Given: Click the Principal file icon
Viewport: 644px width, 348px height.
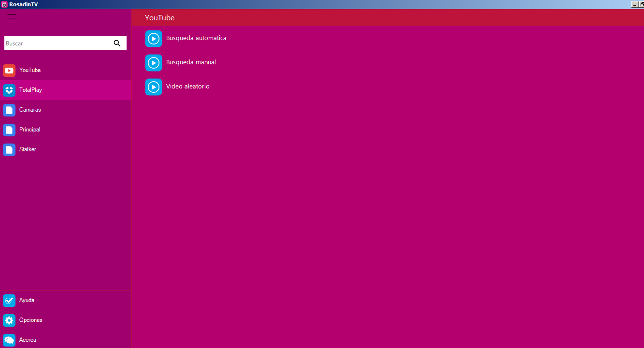Looking at the screenshot, I should [9, 130].
